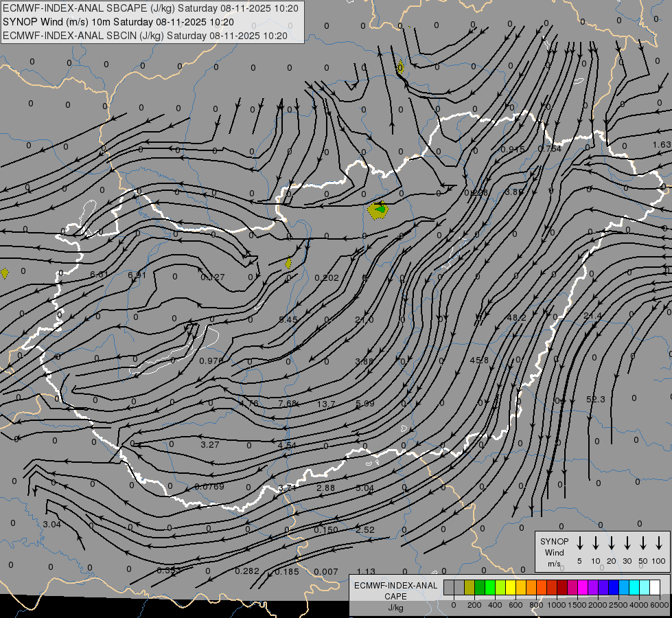
Task: Click the map value 1.13
Action: pos(366,572)
